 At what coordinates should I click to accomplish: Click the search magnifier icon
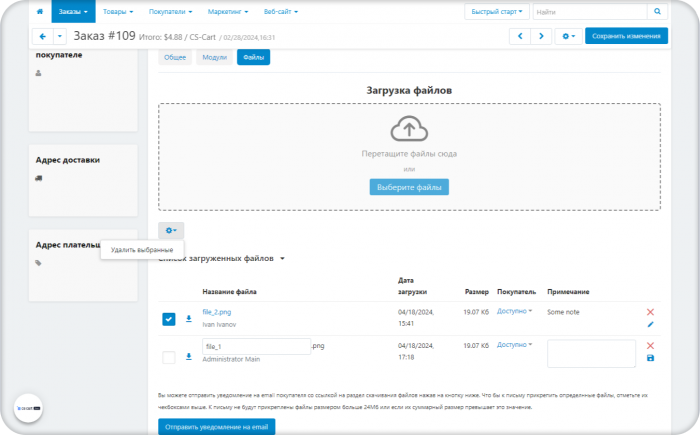click(x=657, y=12)
